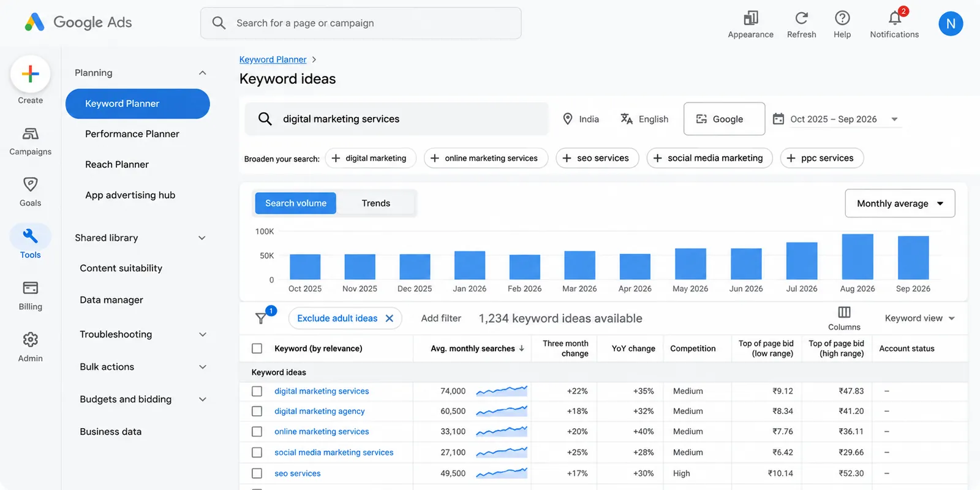Screen dimensions: 980x490
Task: Expand the Shared library section
Action: (202, 238)
